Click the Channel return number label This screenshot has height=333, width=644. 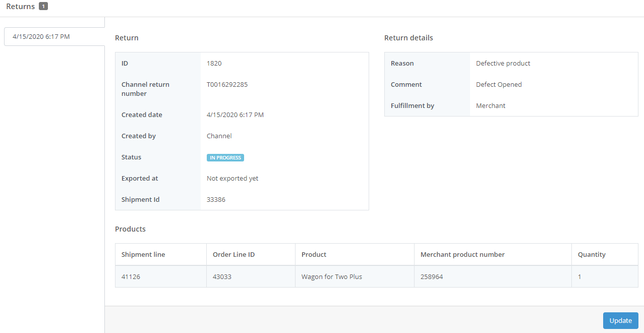[145, 89]
